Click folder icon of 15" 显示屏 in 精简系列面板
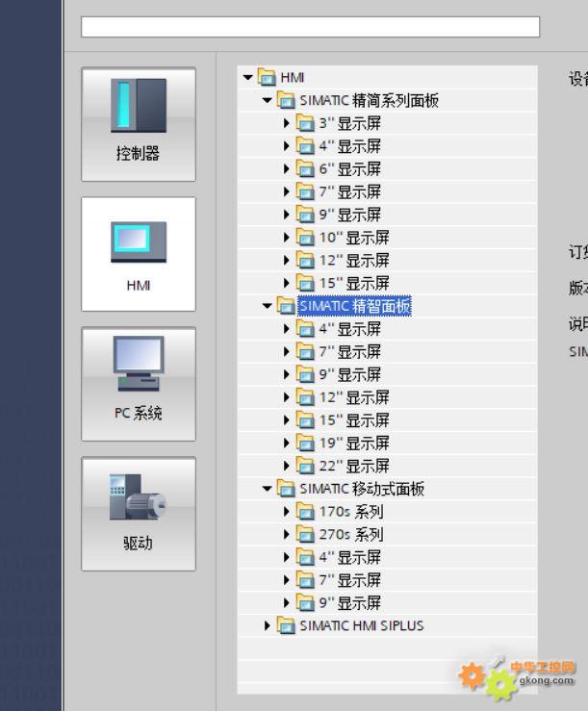588x711 pixels. click(x=305, y=283)
